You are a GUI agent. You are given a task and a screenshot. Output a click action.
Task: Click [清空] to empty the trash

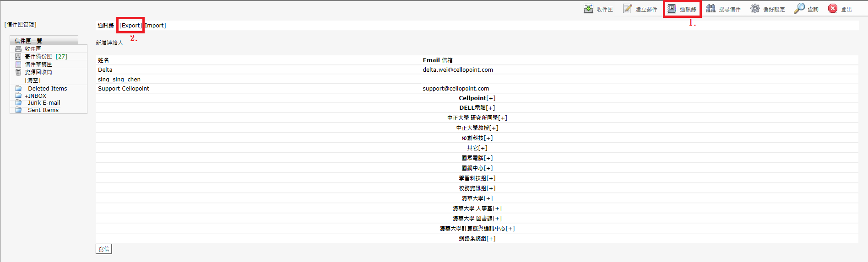click(x=33, y=80)
